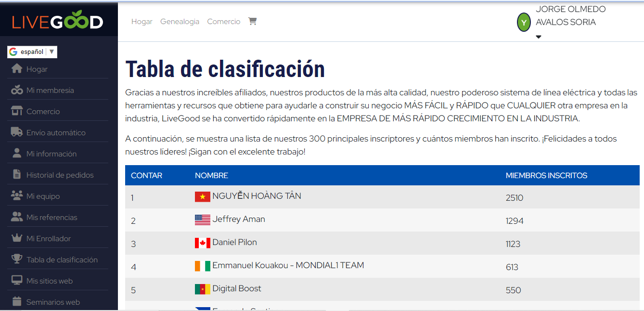Select the name Daniel Pilon
Image resolution: width=644 pixels, height=311 pixels.
235,242
